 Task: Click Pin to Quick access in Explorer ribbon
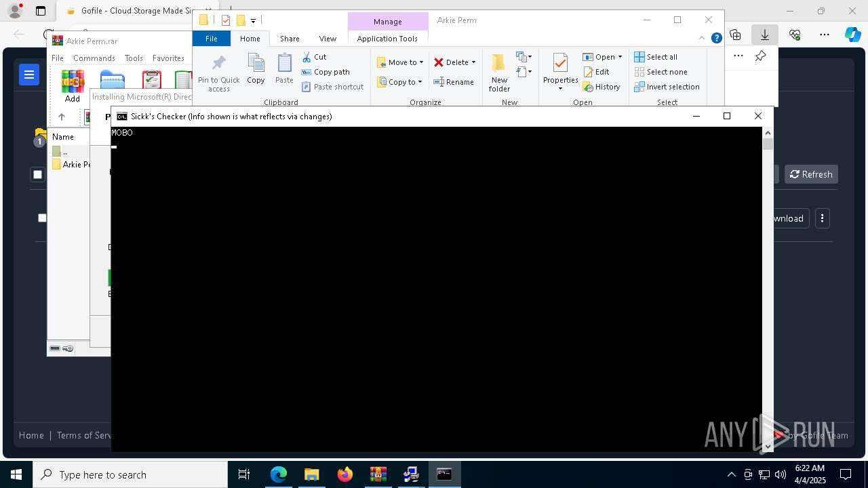pos(218,73)
